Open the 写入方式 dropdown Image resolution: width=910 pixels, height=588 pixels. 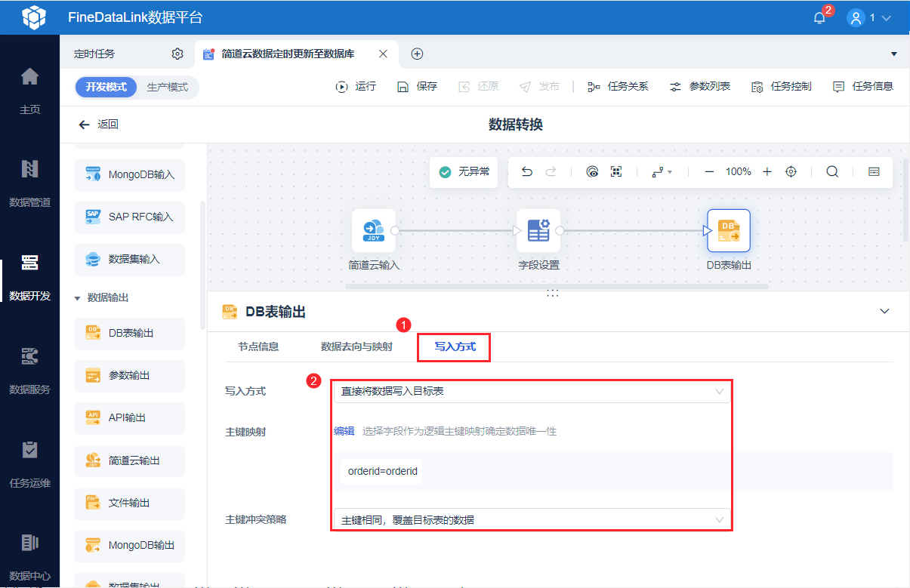pyautogui.click(x=532, y=391)
